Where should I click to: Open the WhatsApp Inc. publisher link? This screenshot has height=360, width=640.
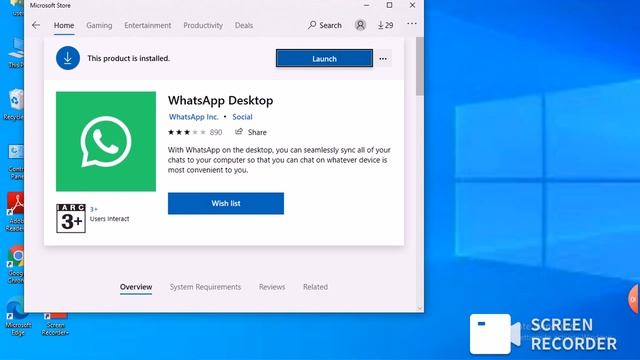point(193,117)
